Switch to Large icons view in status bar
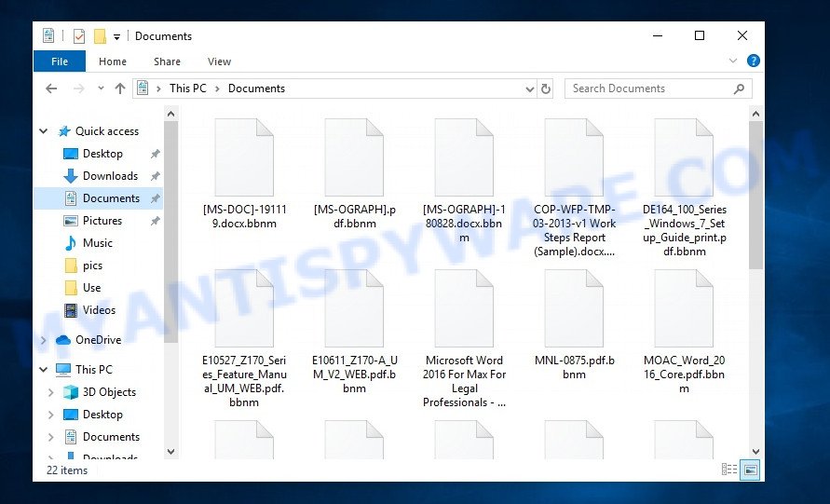The width and height of the screenshot is (830, 504). coord(751,470)
